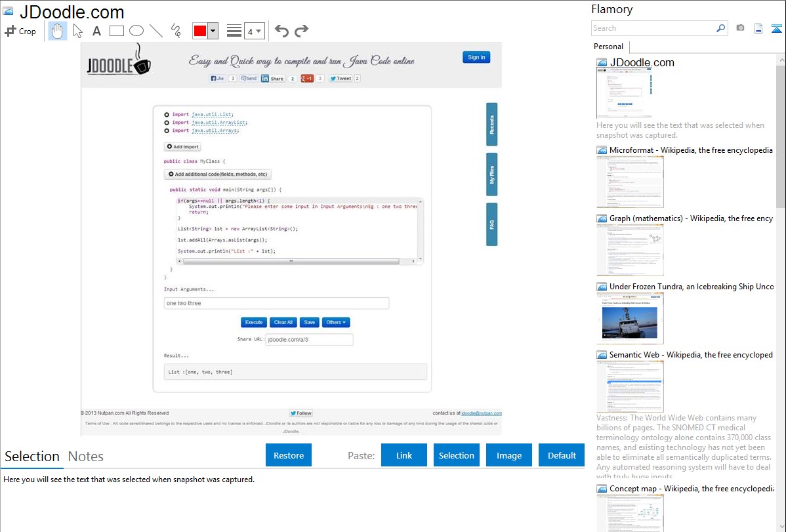This screenshot has height=532, width=786.
Task: Choose the text annotation tool
Action: pos(96,31)
